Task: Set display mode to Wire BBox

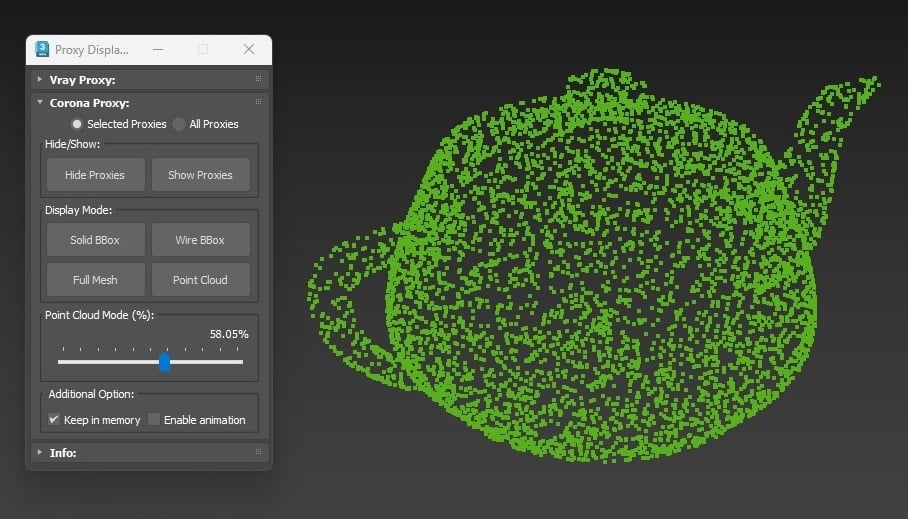Action: (201, 239)
